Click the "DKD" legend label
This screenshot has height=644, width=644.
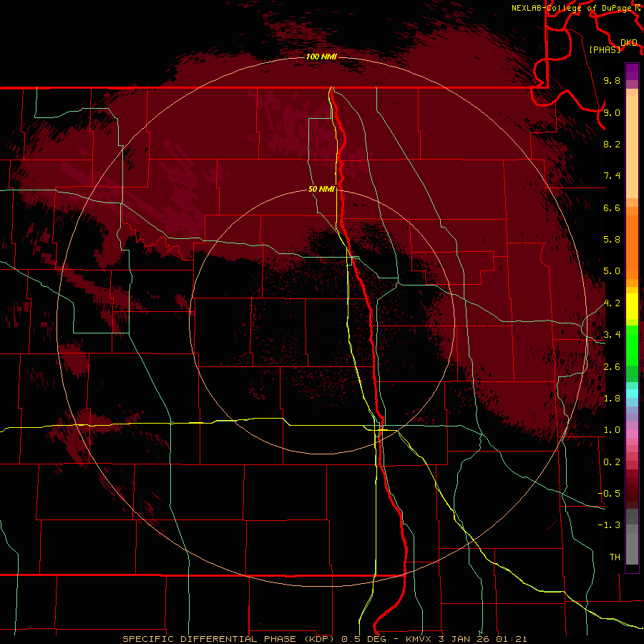pos(629,43)
